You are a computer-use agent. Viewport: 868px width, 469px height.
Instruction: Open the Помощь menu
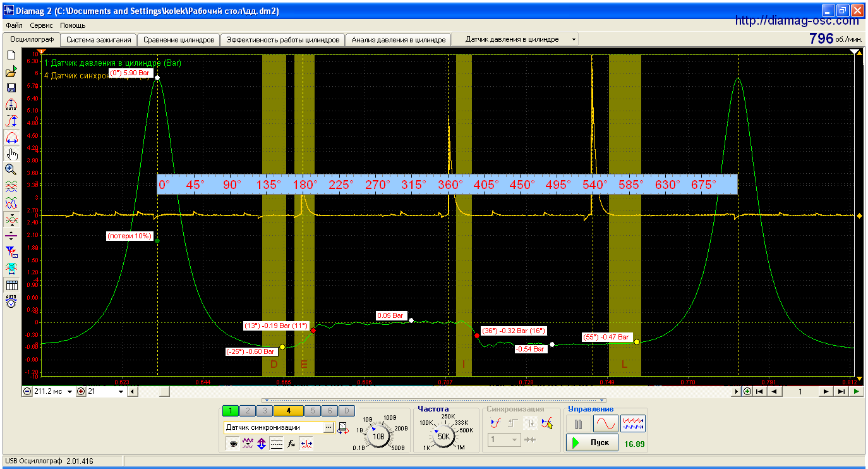73,25
